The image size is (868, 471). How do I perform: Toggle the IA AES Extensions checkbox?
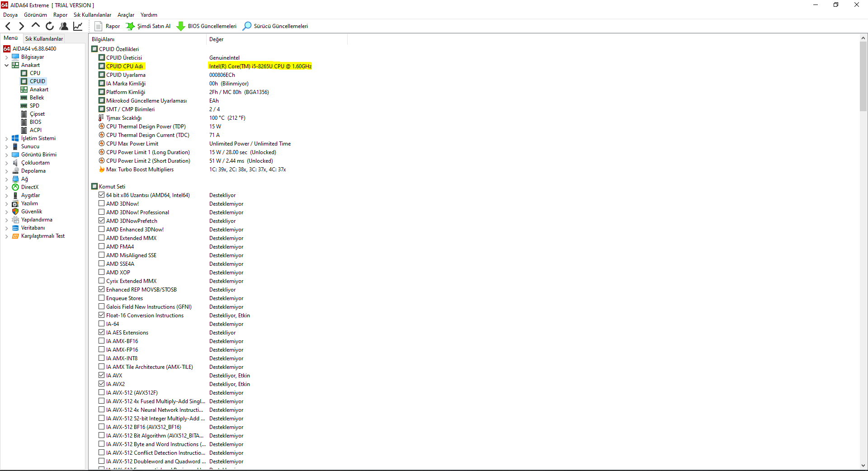tap(102, 333)
